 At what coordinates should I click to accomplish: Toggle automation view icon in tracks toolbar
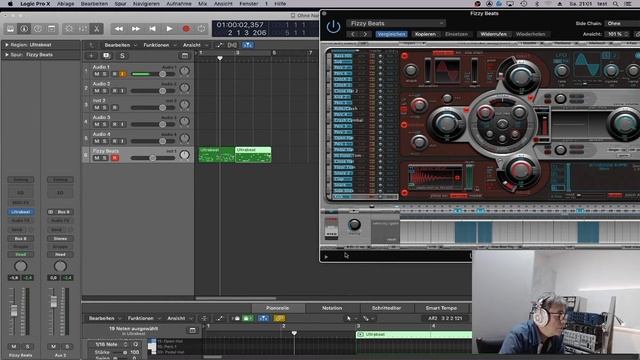click(219, 45)
